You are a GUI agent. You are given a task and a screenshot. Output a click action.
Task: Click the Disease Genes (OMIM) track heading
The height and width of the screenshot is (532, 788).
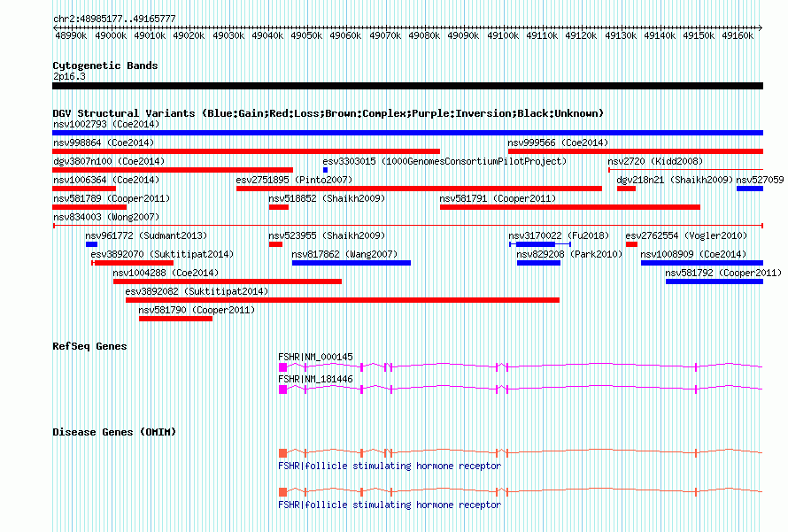(114, 432)
